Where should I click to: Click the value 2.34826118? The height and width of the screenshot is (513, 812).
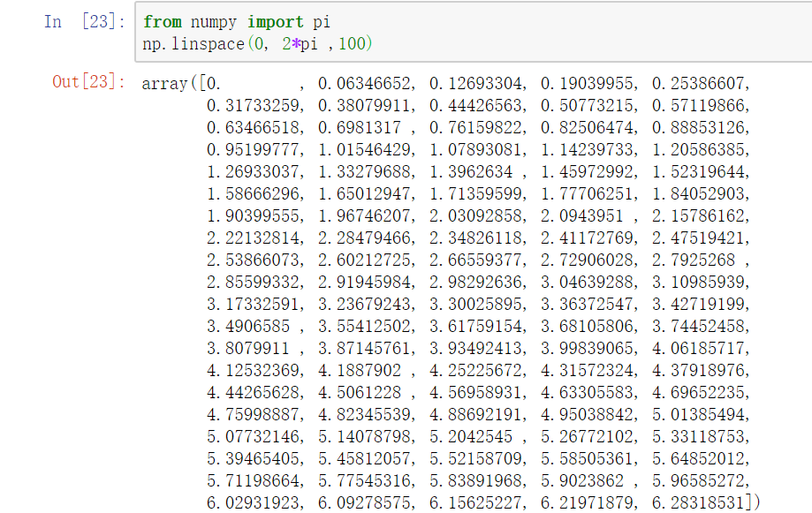click(x=474, y=238)
